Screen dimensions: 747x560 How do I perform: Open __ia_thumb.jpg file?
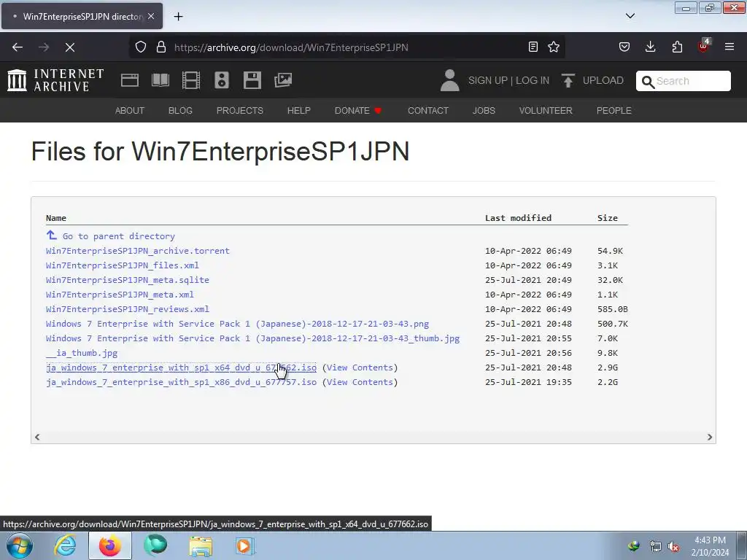[82, 353]
